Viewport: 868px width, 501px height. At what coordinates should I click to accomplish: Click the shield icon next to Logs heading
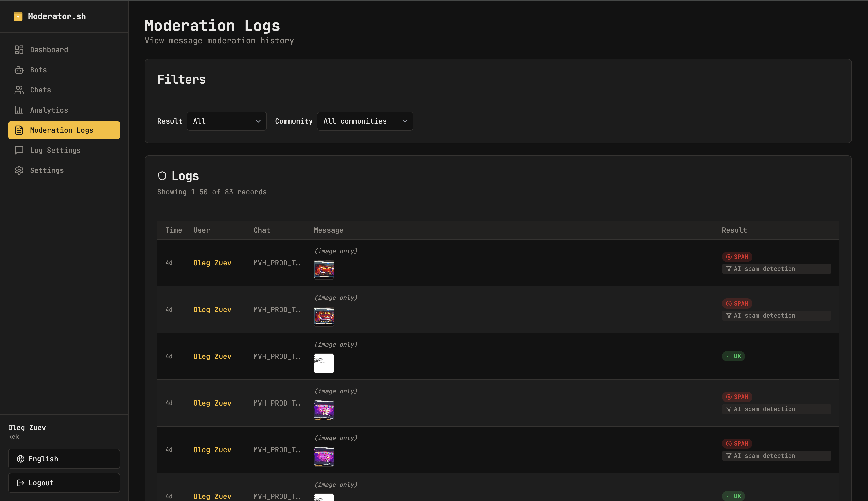(x=163, y=176)
